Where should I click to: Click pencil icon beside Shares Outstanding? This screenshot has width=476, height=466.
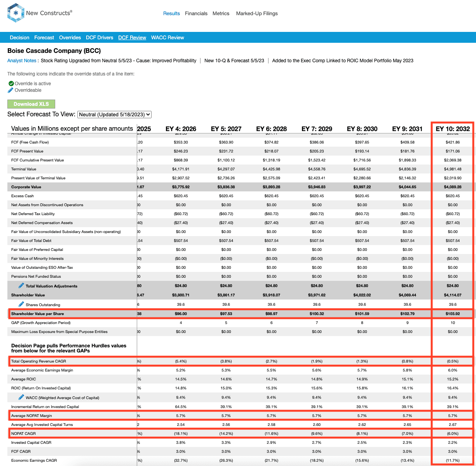click(21, 305)
